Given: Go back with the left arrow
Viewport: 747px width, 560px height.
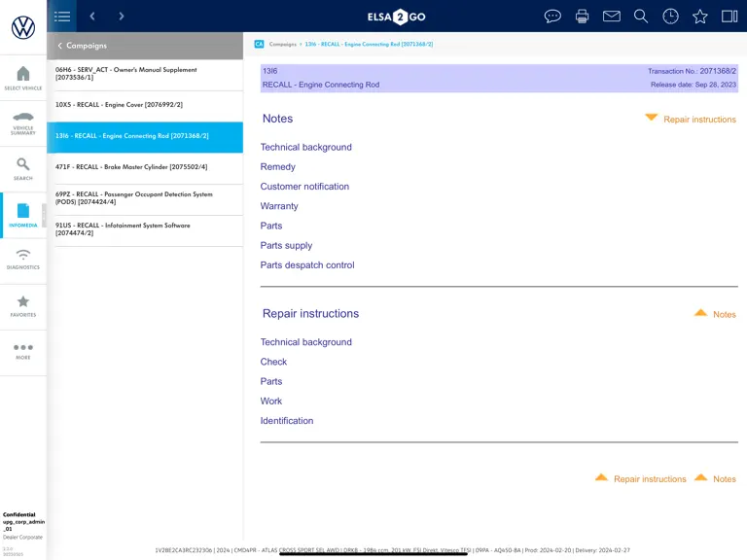Looking at the screenshot, I should point(92,17).
